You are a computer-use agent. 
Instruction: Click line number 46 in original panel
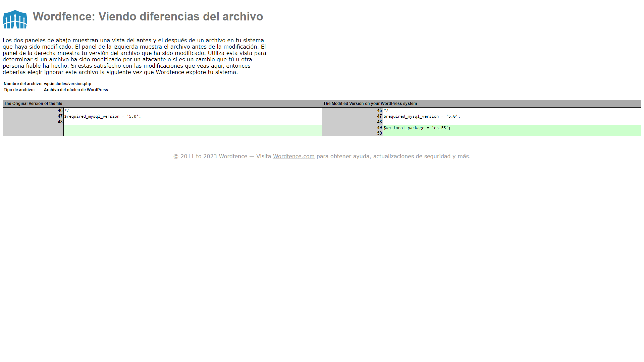[60, 110]
